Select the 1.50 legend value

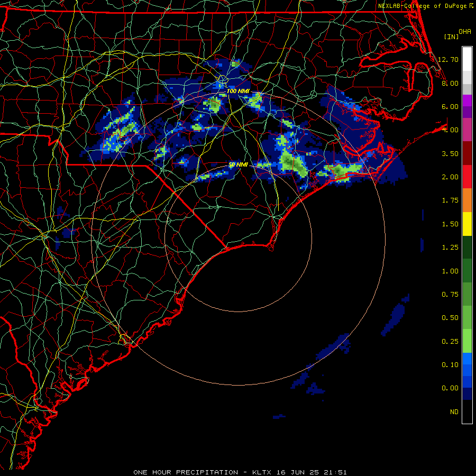[450, 224]
